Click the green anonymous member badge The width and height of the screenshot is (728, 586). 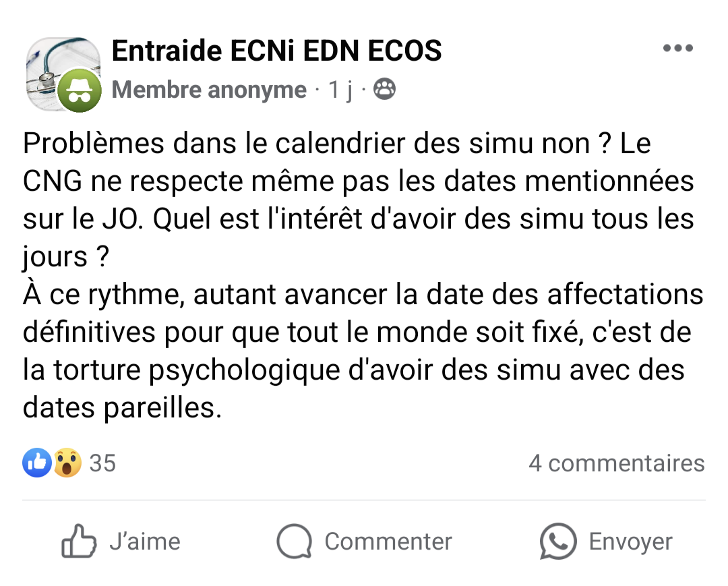pyautogui.click(x=80, y=92)
